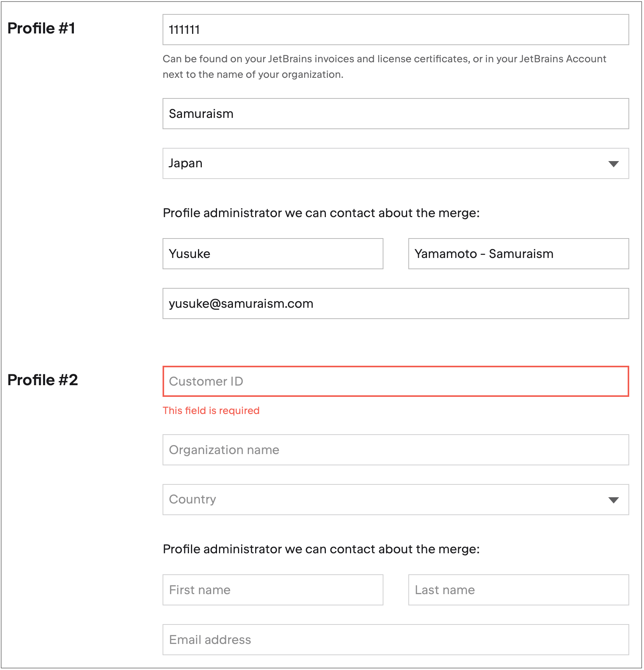Click the arrow icon on the Japan dropdown
The height and width of the screenshot is (670, 644).
click(613, 164)
